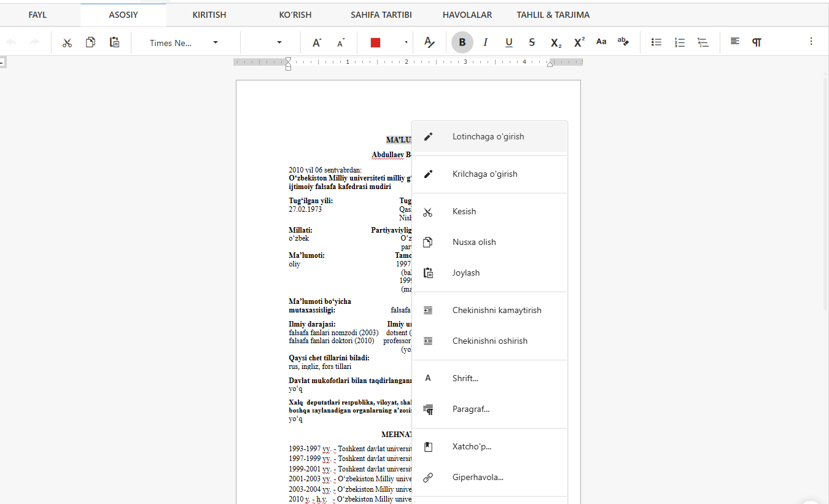829x504 pixels.
Task: Toggle underline formatting
Action: pos(508,42)
